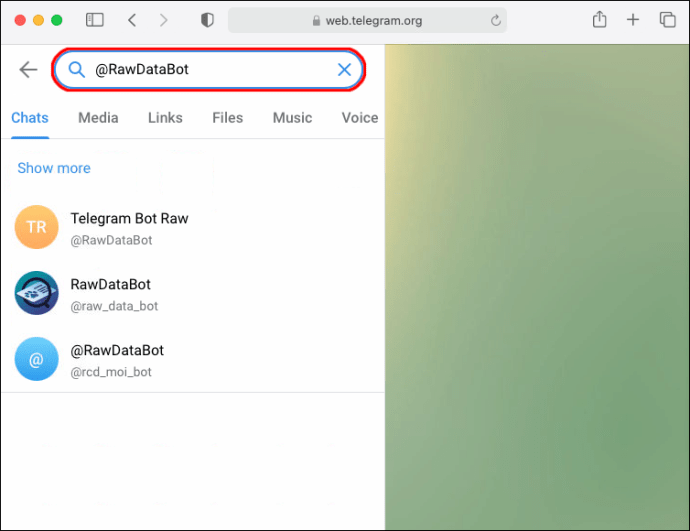Click the orange TR avatar
This screenshot has width=690, height=531.
37,227
